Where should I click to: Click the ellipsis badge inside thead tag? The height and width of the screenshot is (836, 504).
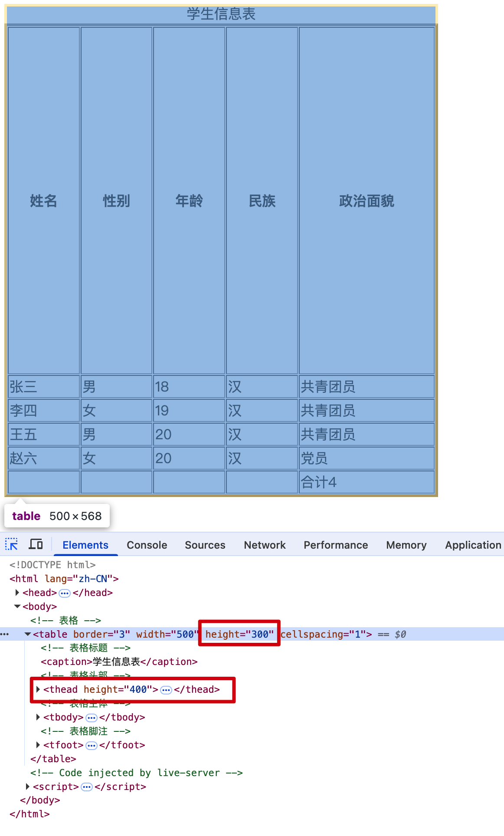(166, 690)
